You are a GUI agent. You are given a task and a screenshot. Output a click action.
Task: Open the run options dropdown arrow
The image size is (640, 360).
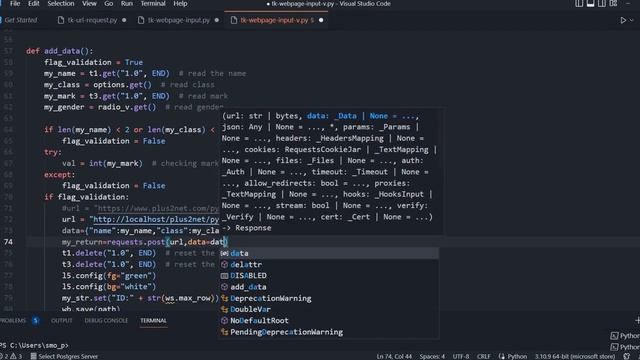click(x=632, y=20)
